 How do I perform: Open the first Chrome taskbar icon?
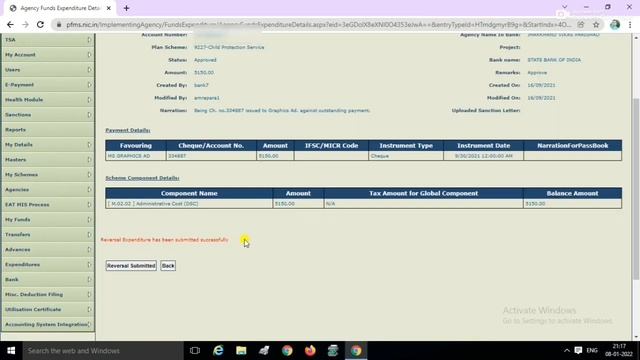287,351
